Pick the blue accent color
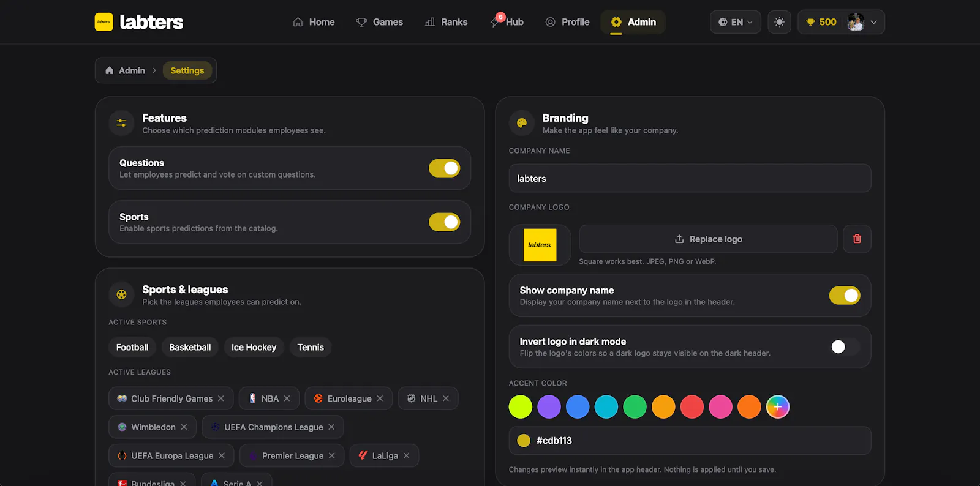 [578, 407]
